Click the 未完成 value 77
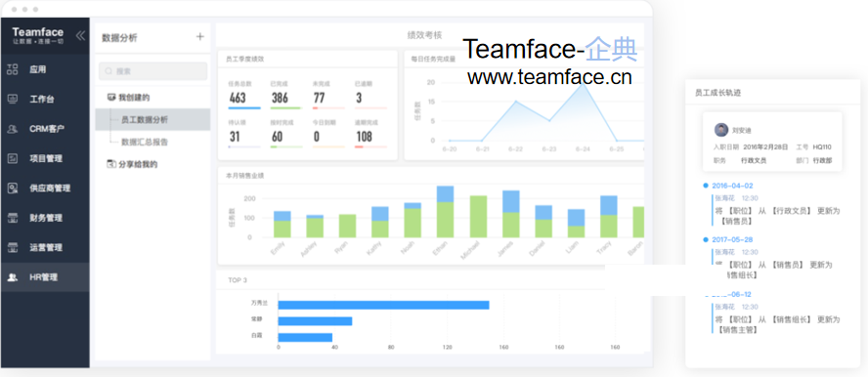868x377 pixels. [x=319, y=98]
